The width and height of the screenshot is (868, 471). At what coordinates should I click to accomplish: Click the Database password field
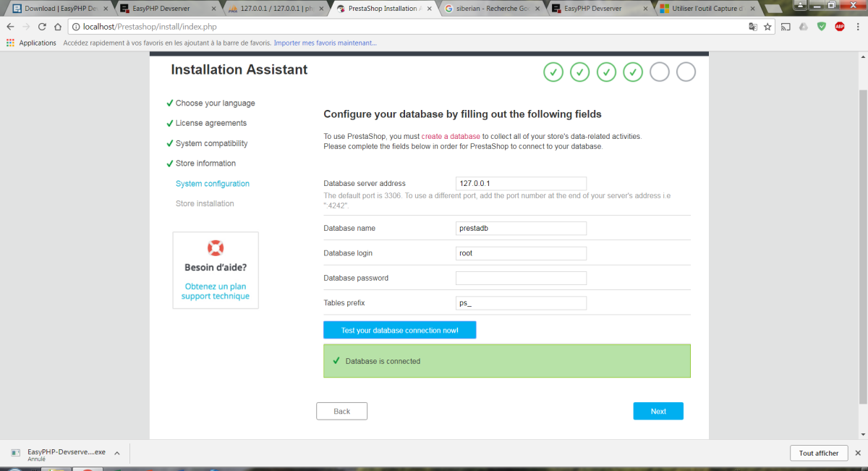tap(521, 279)
